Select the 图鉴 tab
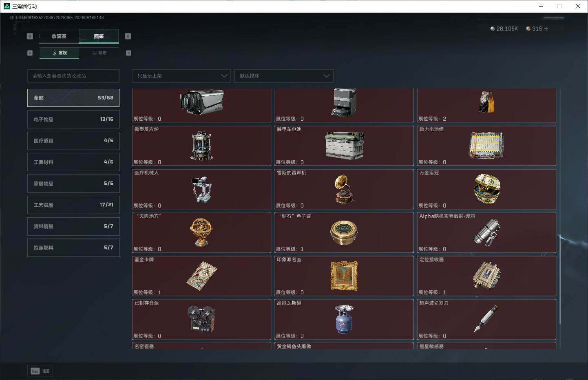Viewport: 588px width, 380px height. (x=99, y=36)
